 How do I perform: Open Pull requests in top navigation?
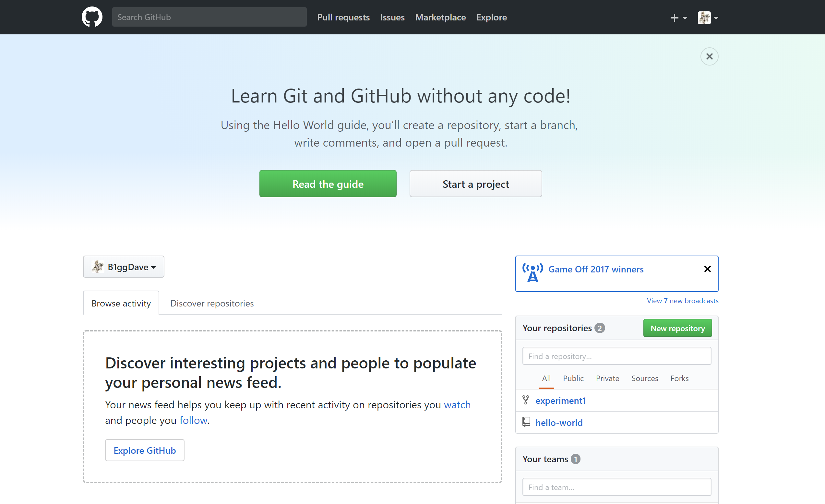click(x=343, y=17)
